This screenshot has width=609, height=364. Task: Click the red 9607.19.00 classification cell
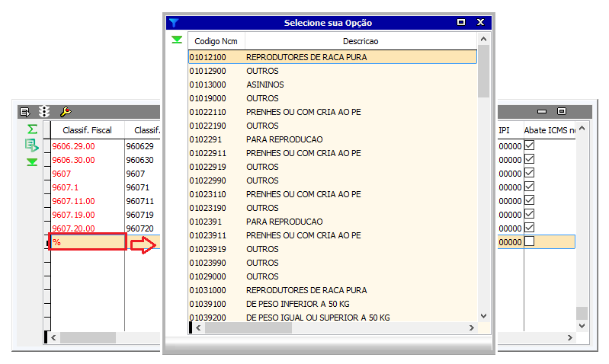[x=88, y=215]
